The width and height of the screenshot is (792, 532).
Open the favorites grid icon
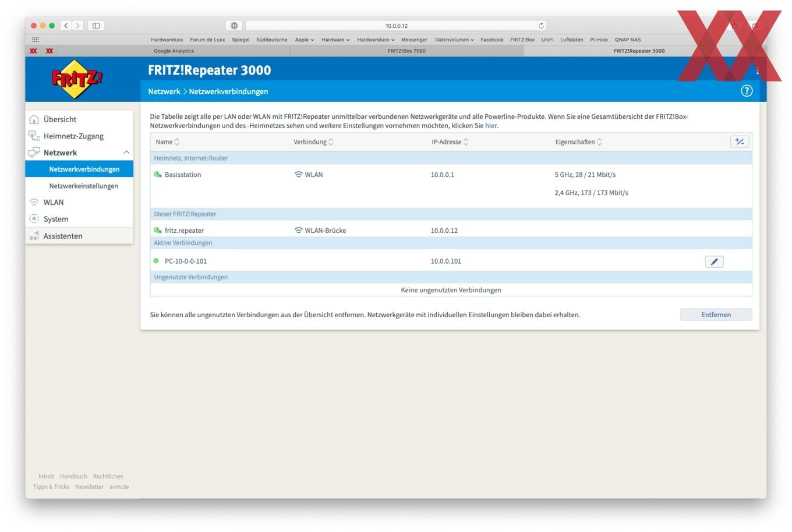pos(36,40)
